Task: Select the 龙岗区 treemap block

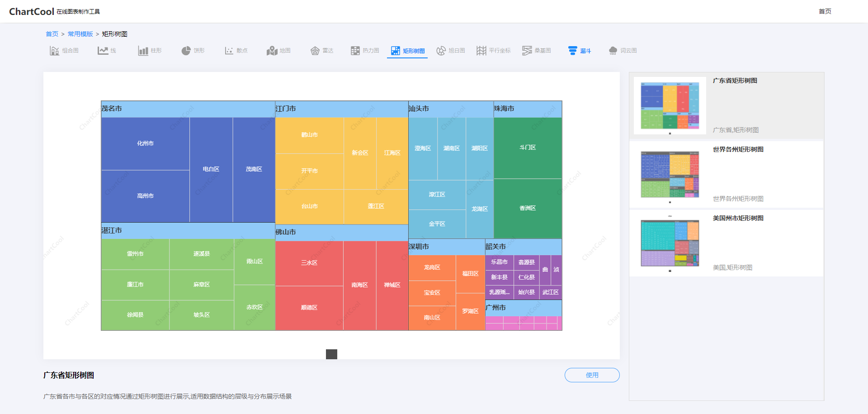Action: (x=432, y=268)
